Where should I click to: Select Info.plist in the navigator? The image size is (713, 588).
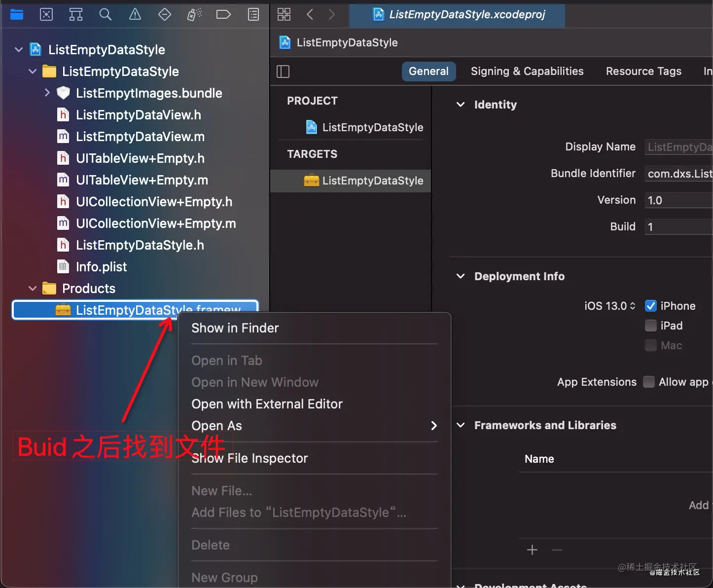101,267
